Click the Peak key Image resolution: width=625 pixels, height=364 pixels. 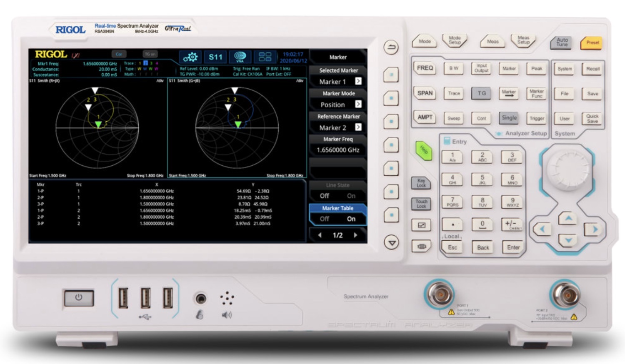537,68
